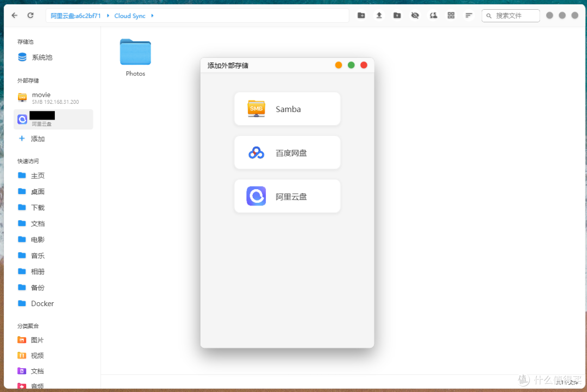The height and width of the screenshot is (392, 587).
Task: Switch to grid view layout icon
Action: click(451, 15)
